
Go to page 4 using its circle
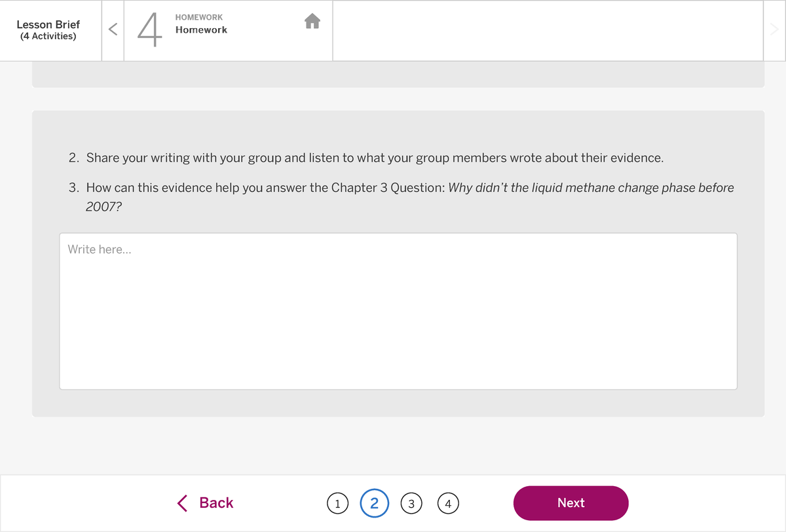click(x=448, y=503)
